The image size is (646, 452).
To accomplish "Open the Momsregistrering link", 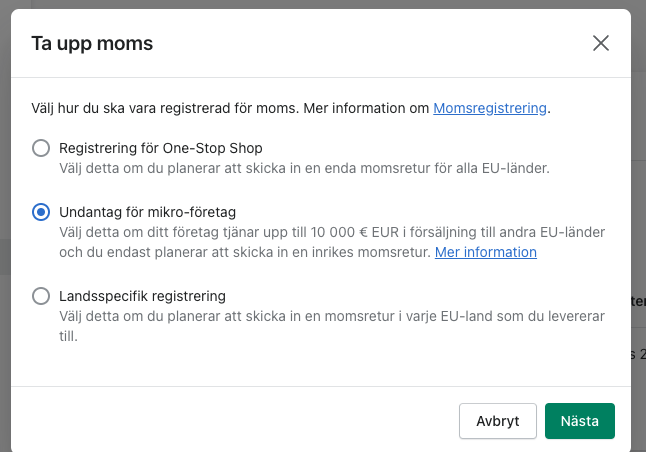I will point(490,107).
